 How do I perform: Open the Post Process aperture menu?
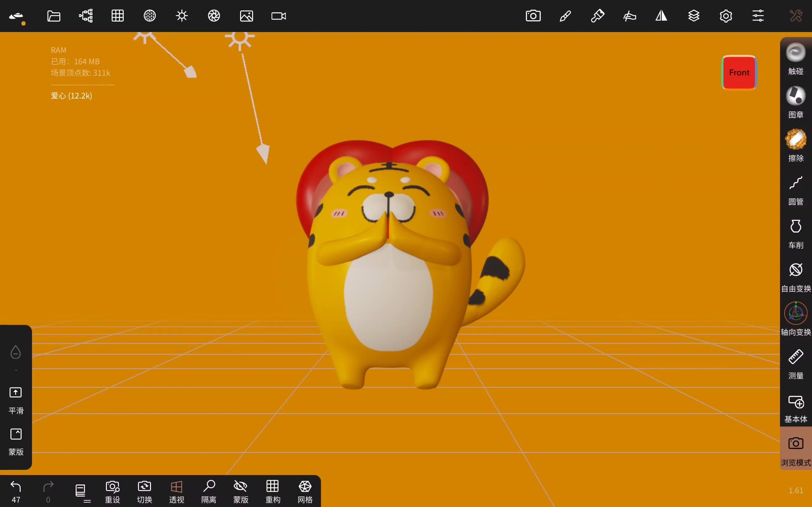click(214, 16)
